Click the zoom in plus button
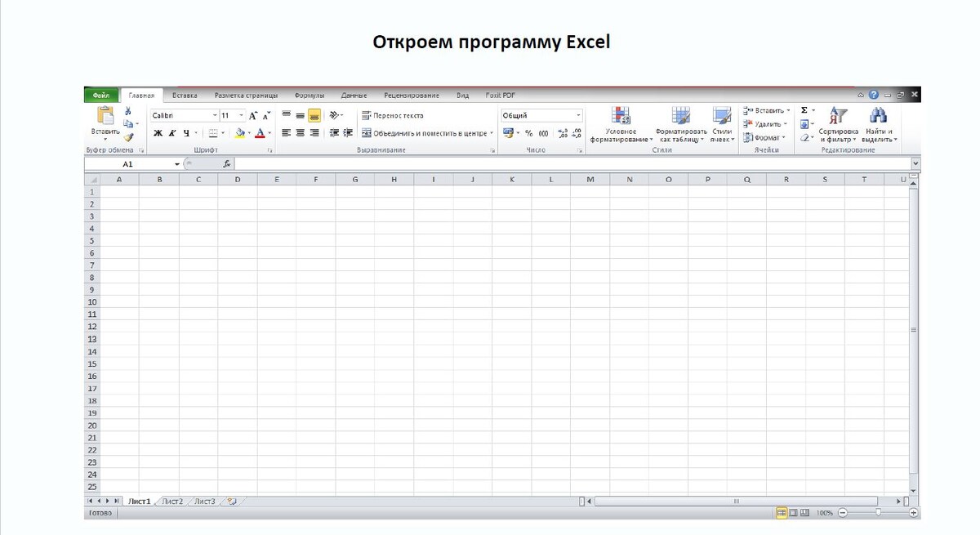This screenshot has height=535, width=980. pos(913,513)
